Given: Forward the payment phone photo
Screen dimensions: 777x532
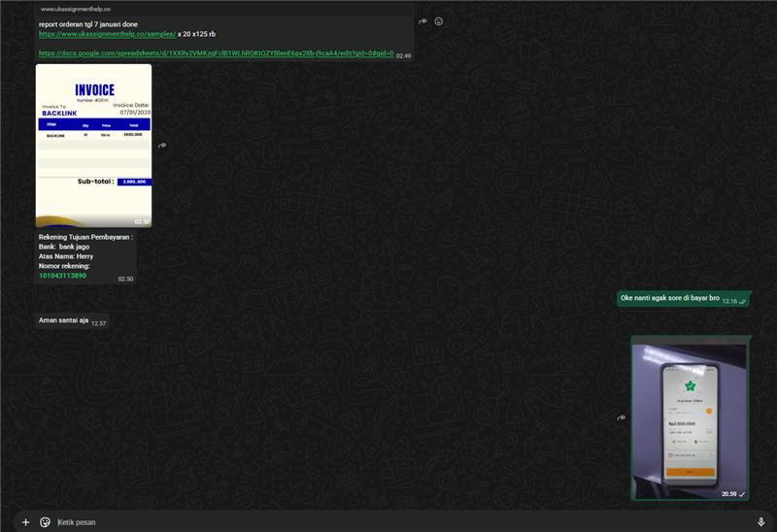Looking at the screenshot, I should 621,417.
